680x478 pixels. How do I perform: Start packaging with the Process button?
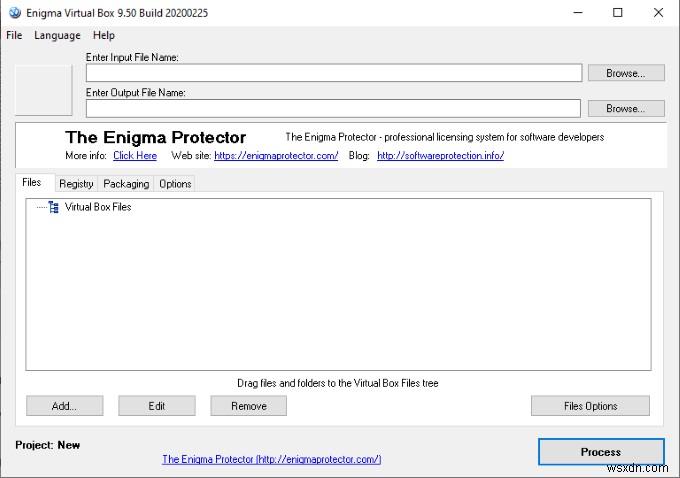tap(600, 452)
